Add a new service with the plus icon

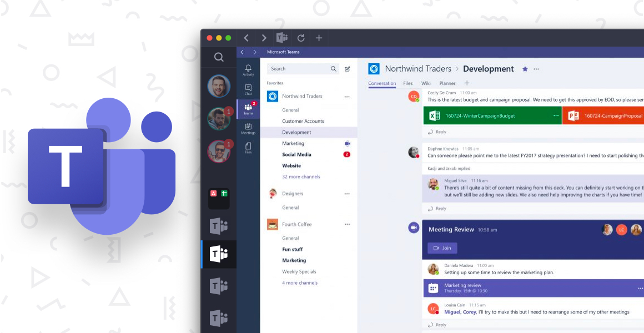319,38
